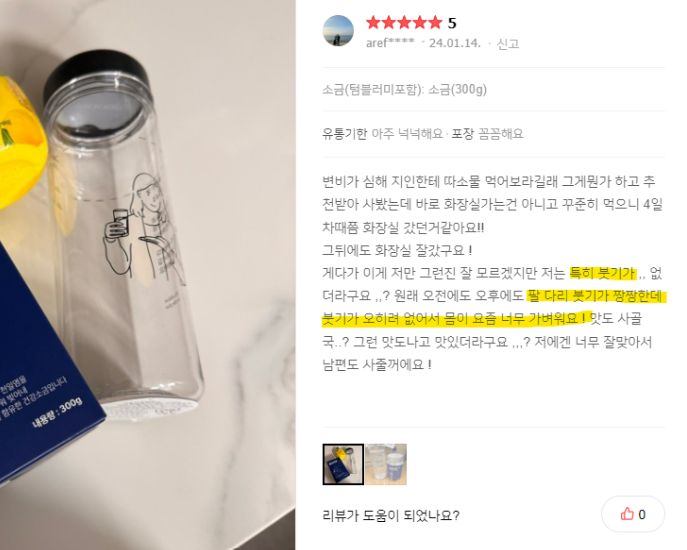This screenshot has height=550, width=687.
Task: Select the first review photo thumbnail
Action: point(343,464)
